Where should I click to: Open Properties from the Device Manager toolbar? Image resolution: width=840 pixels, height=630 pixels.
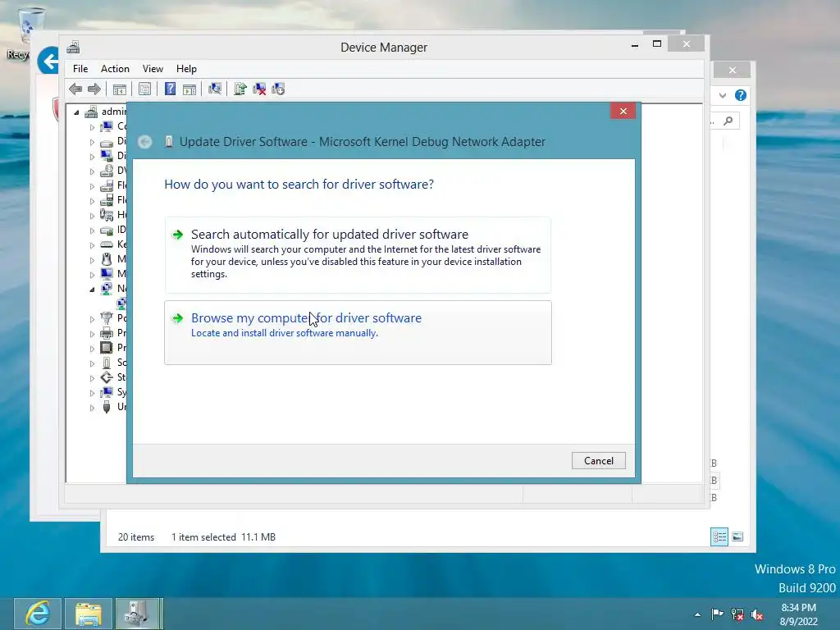click(x=144, y=89)
